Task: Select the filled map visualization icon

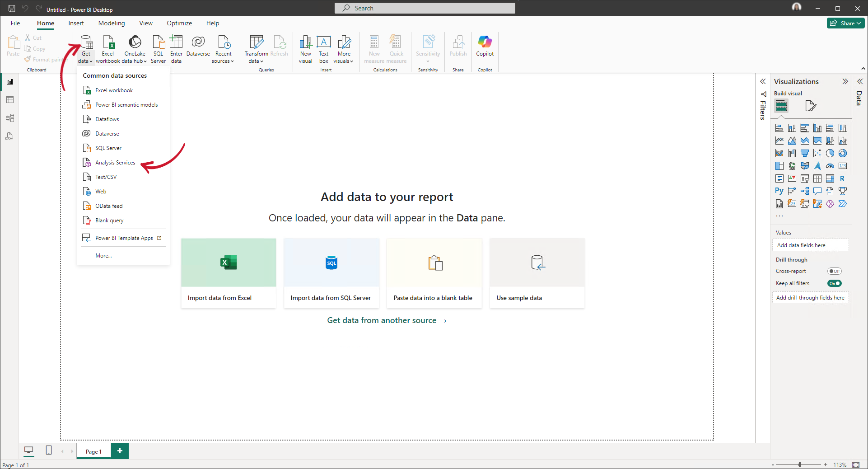Action: pos(805,165)
